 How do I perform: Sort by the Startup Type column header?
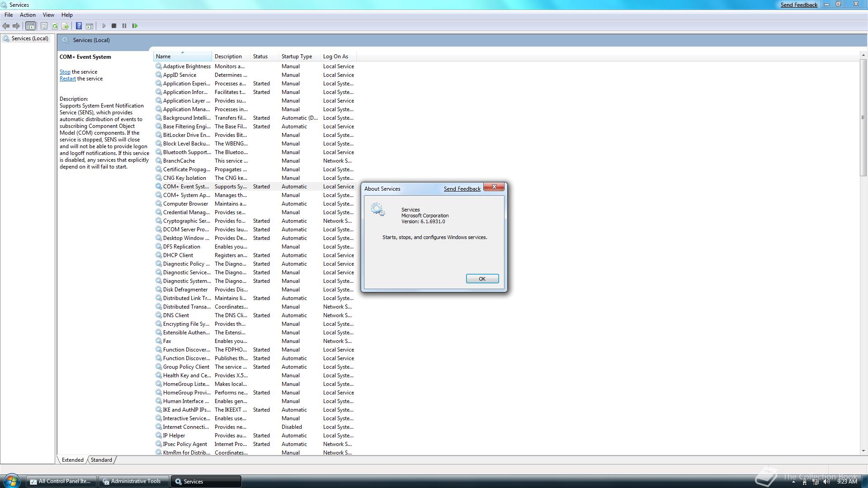pos(299,56)
